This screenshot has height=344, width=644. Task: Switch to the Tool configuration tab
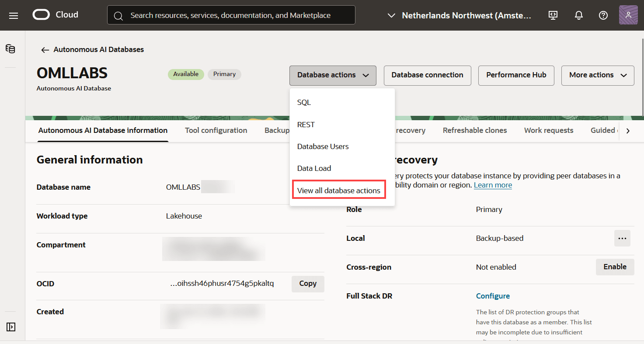[x=216, y=130]
